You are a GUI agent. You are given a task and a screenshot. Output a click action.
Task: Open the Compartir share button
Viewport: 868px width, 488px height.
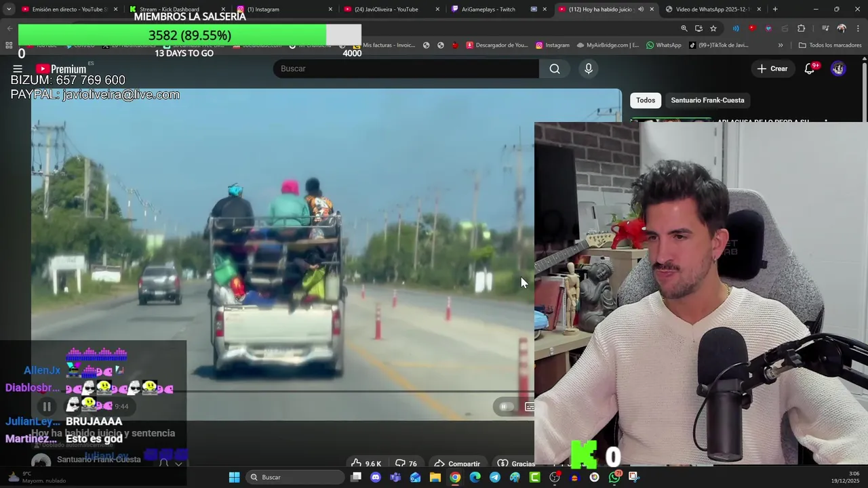457,464
